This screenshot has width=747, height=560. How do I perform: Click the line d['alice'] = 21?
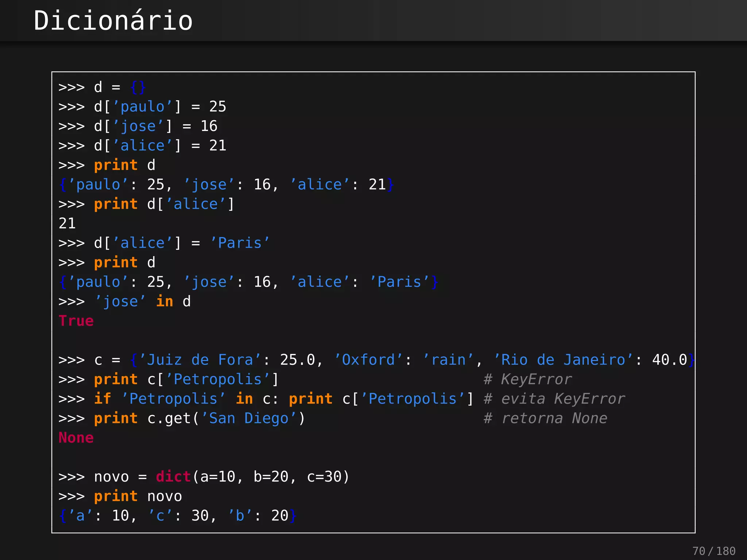142,146
